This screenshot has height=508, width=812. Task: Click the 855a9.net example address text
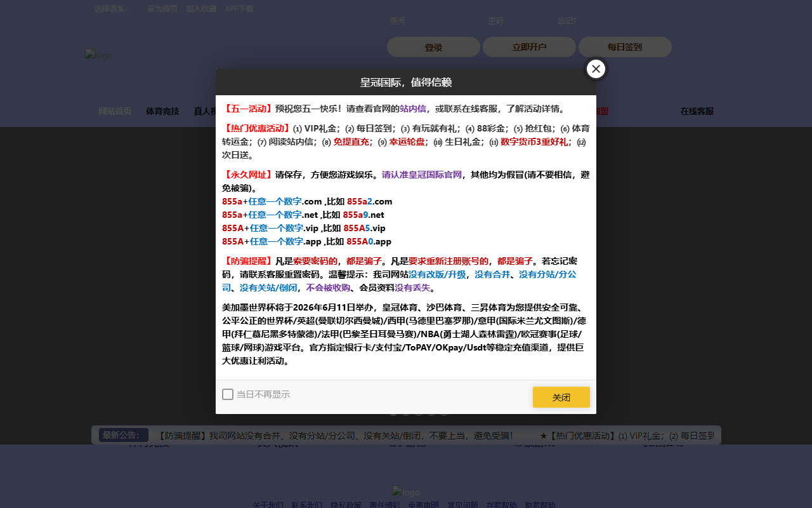(363, 215)
